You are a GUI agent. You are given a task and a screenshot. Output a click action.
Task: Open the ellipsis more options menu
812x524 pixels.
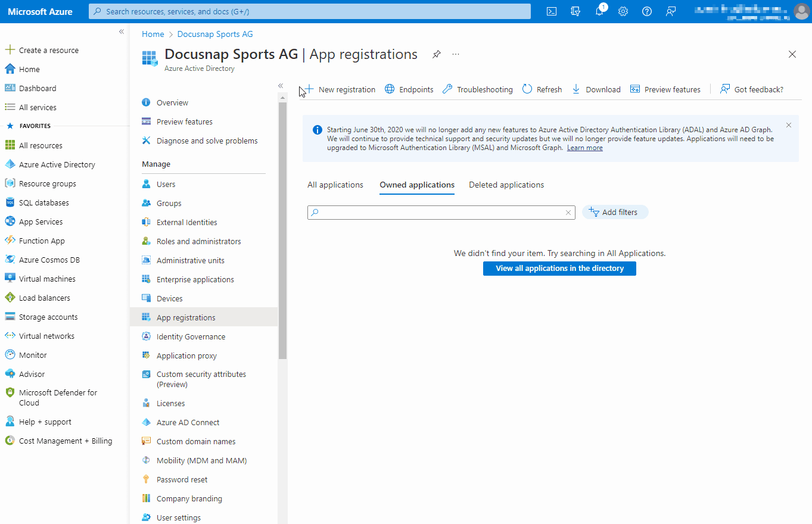(x=455, y=54)
